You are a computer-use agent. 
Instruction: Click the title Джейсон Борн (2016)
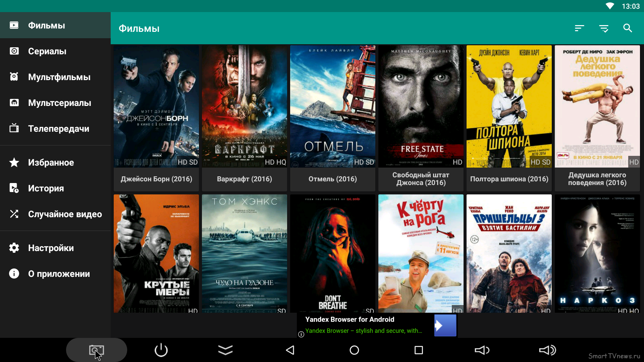(x=156, y=179)
